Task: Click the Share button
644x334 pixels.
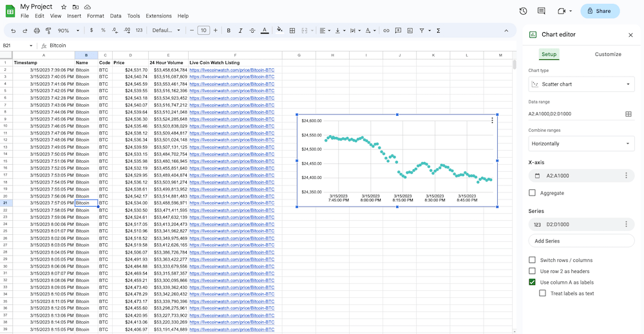Action: (600, 11)
